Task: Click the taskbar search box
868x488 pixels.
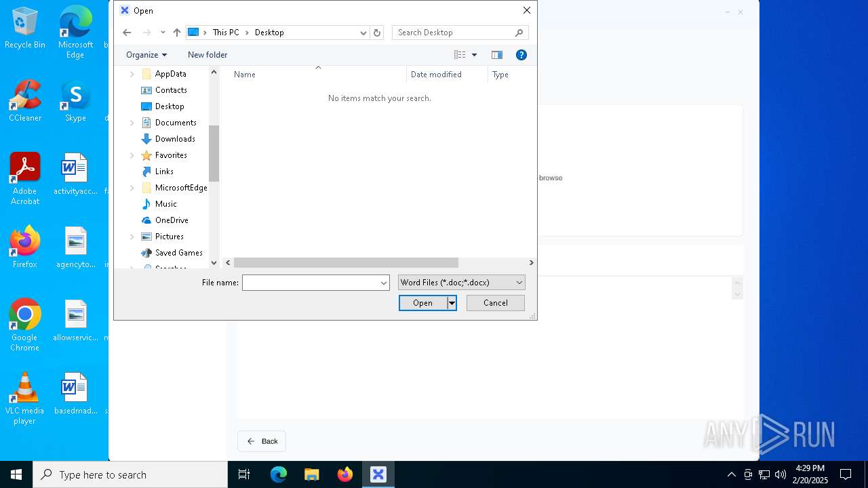Action: click(x=130, y=474)
